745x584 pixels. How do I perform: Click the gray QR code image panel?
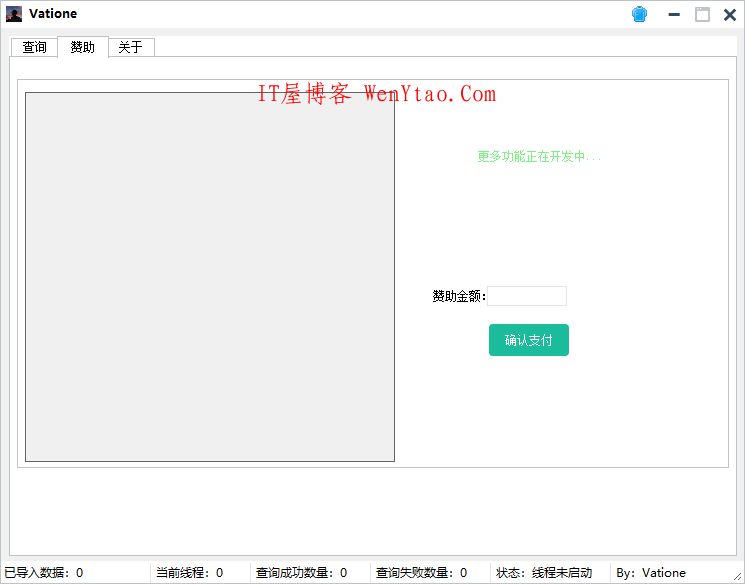(210, 277)
